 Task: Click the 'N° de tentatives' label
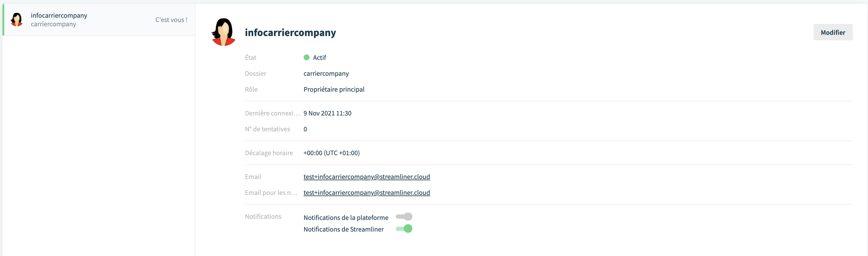[x=267, y=129]
